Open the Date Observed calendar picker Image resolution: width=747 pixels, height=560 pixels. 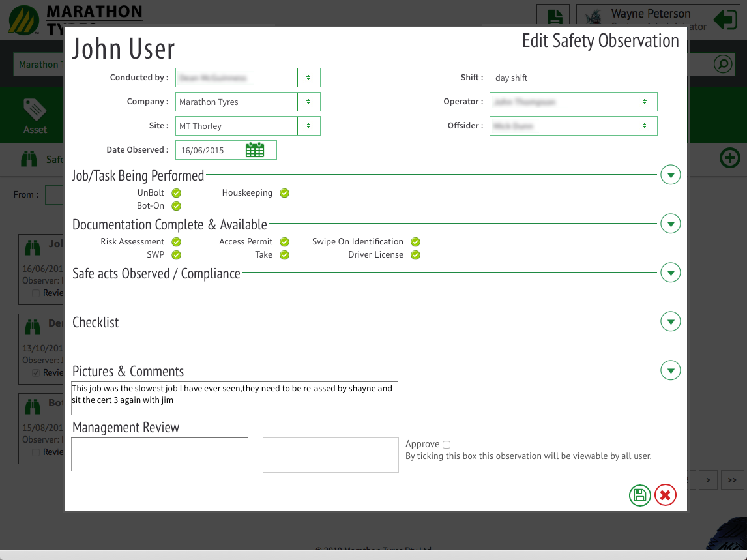(x=254, y=150)
